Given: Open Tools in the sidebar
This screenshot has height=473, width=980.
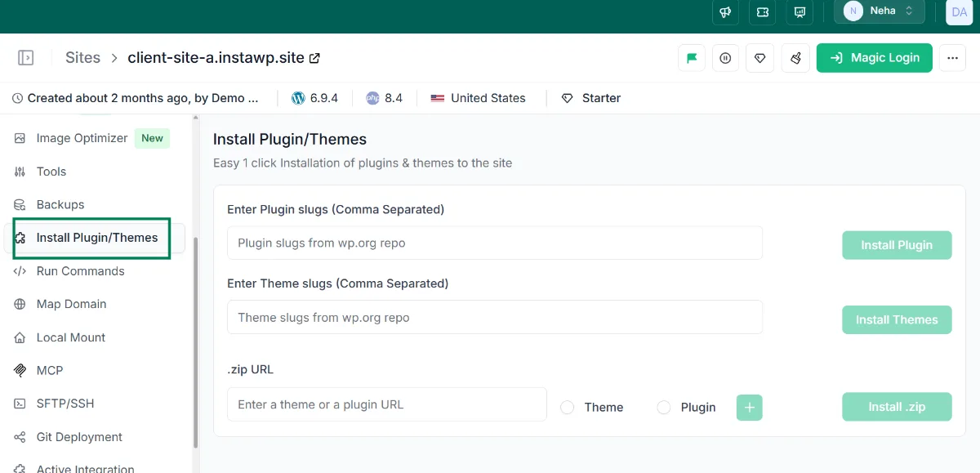Looking at the screenshot, I should (x=51, y=172).
